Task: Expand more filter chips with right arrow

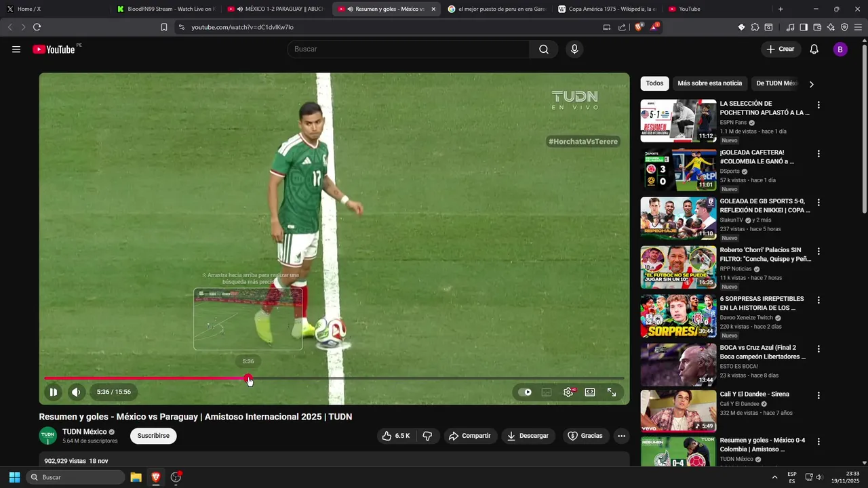Action: [x=811, y=84]
